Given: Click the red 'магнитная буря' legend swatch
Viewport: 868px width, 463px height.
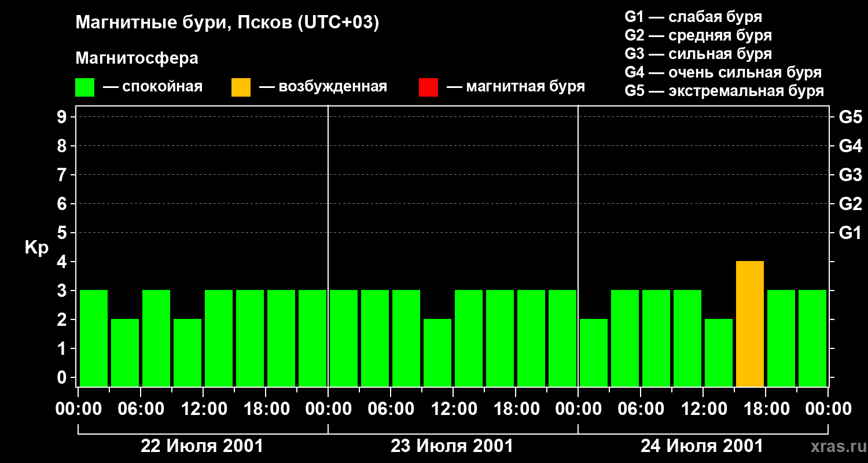Looking at the screenshot, I should [428, 87].
